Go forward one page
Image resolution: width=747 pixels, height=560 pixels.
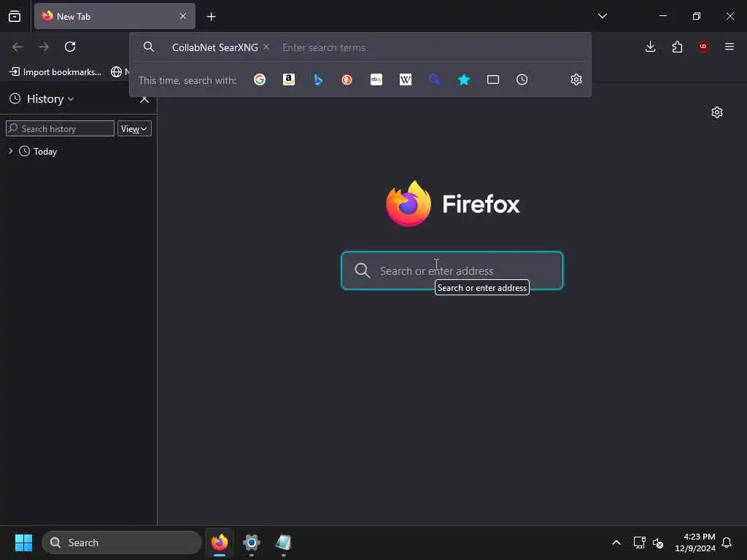click(43, 47)
